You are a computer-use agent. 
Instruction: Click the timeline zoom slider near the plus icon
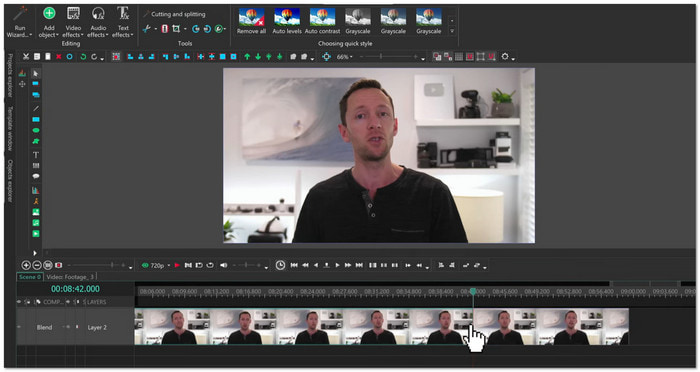point(96,265)
